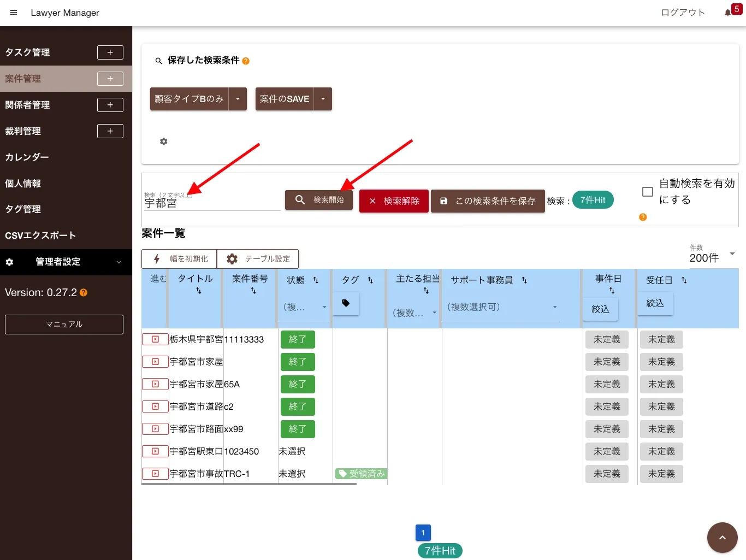The image size is (746, 560).
Task: Expand 管理者設定 sidebar section
Action: [66, 262]
